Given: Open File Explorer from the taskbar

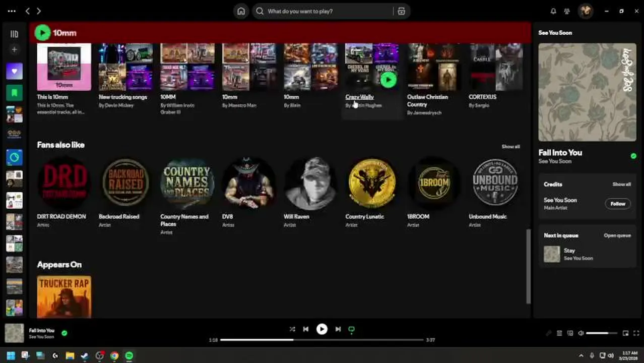Looking at the screenshot, I should [70, 355].
